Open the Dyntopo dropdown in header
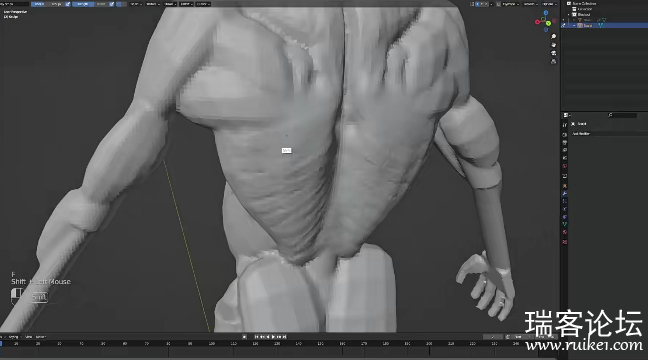The width and height of the screenshot is (648, 360). click(511, 4)
